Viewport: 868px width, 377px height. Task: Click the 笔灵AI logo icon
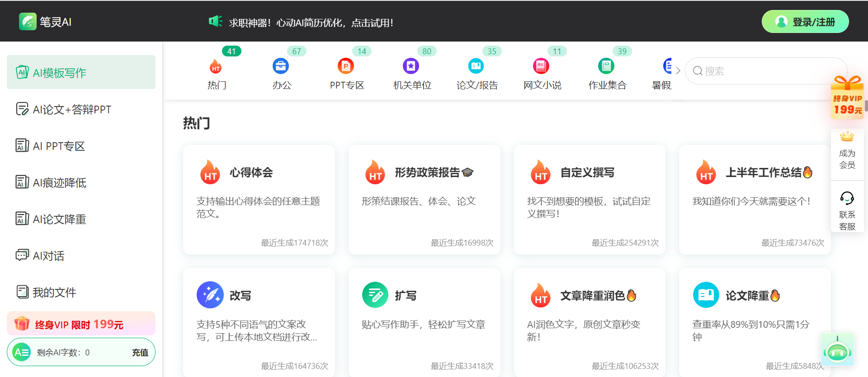[28, 22]
